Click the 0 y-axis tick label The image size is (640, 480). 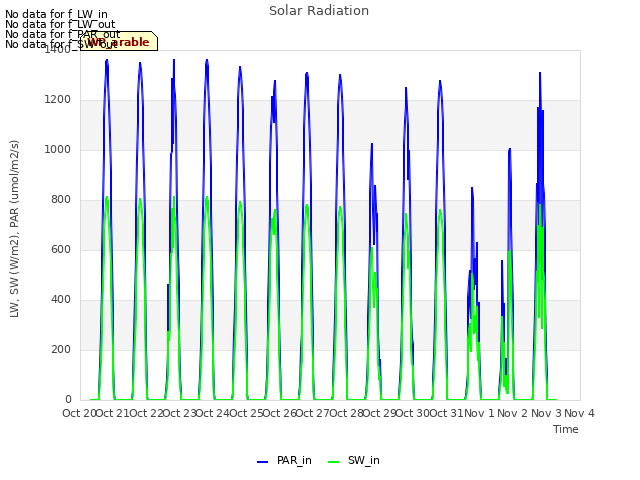[x=68, y=400]
